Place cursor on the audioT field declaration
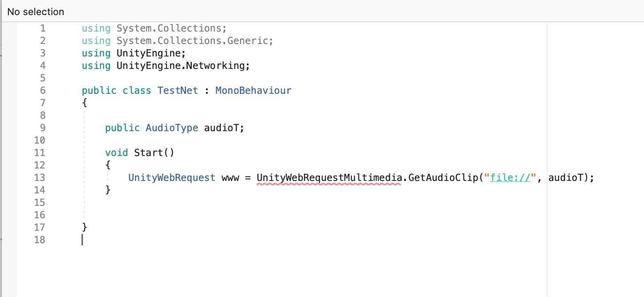644x297 pixels. pos(222,128)
